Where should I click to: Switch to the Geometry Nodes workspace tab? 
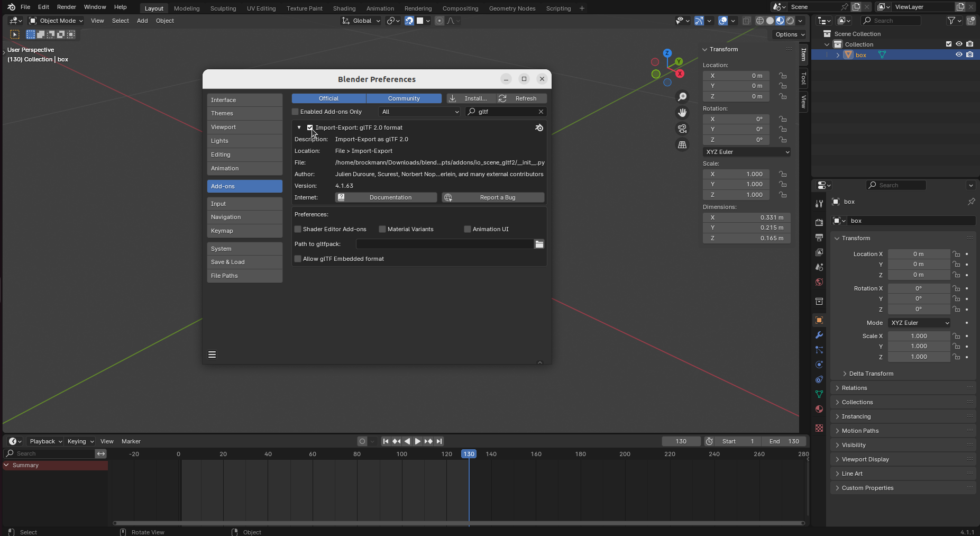(x=512, y=8)
